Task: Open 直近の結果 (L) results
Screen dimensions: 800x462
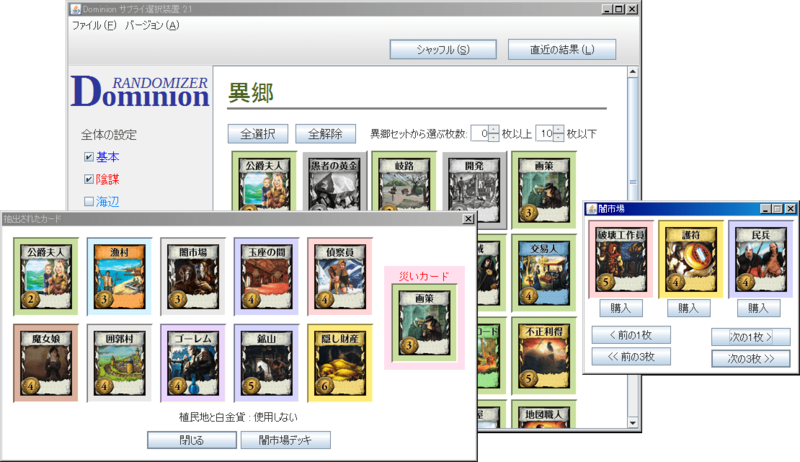Action: (x=562, y=49)
